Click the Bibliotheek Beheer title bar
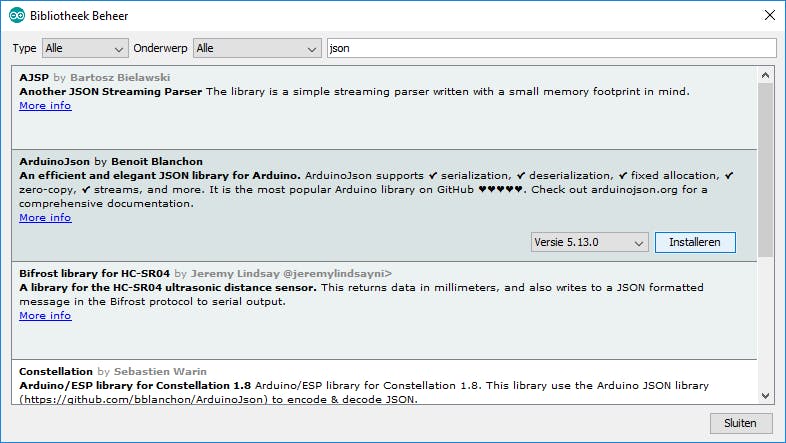 point(400,16)
